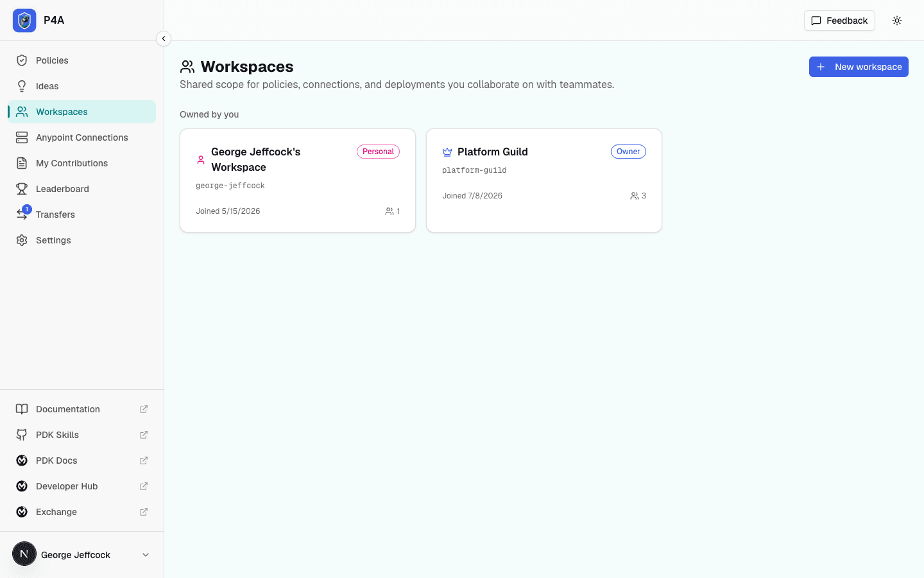Screen dimensions: 924x578
Task: Open the PDK Docs link
Action: [82, 460]
